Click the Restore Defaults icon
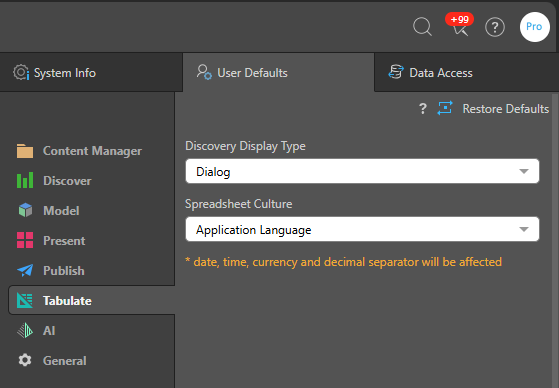This screenshot has height=388, width=559. 445,108
